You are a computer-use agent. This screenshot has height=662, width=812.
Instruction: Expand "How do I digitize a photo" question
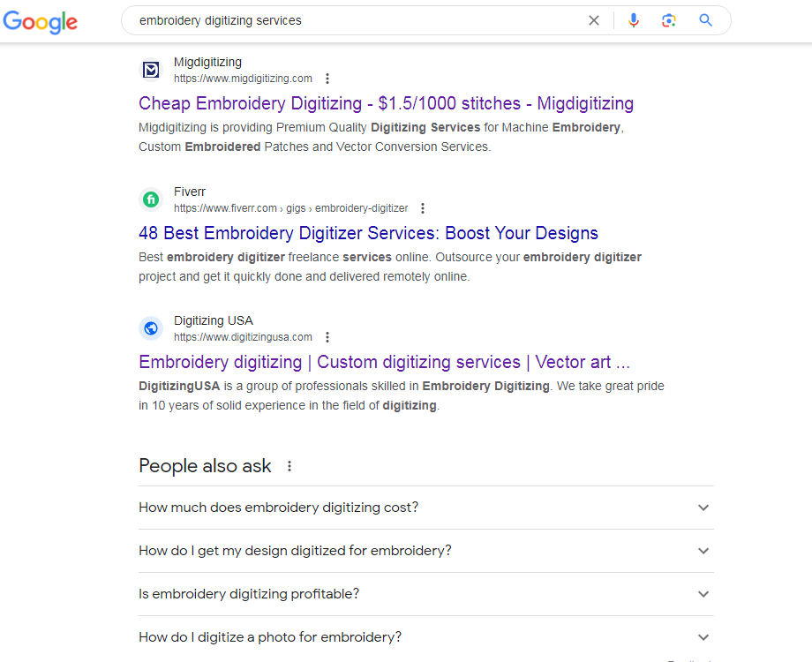click(x=703, y=637)
